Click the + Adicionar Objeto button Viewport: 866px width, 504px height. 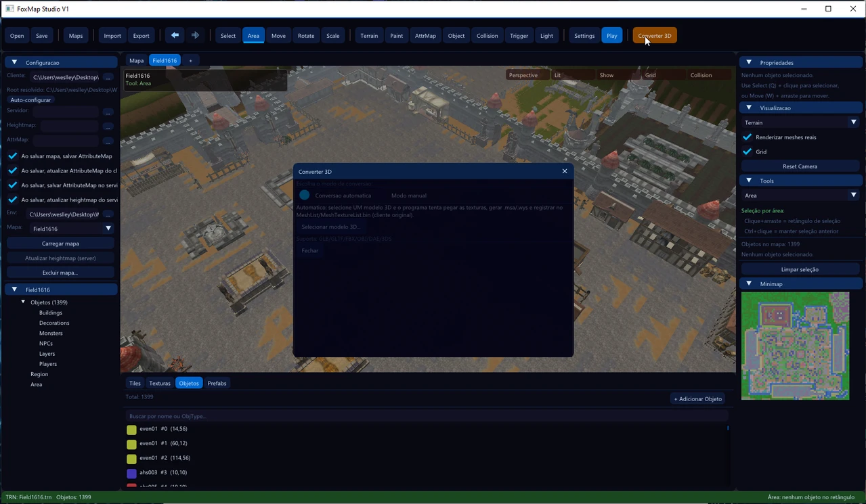698,399
